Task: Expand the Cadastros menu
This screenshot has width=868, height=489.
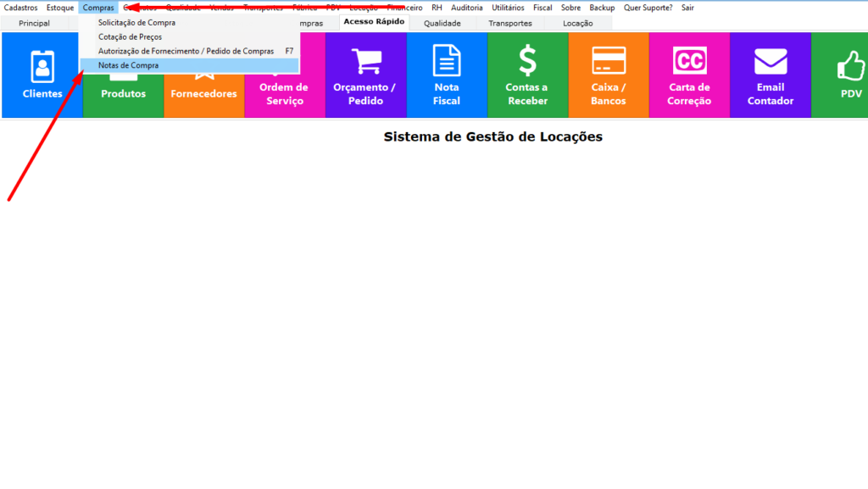Action: 21,8
